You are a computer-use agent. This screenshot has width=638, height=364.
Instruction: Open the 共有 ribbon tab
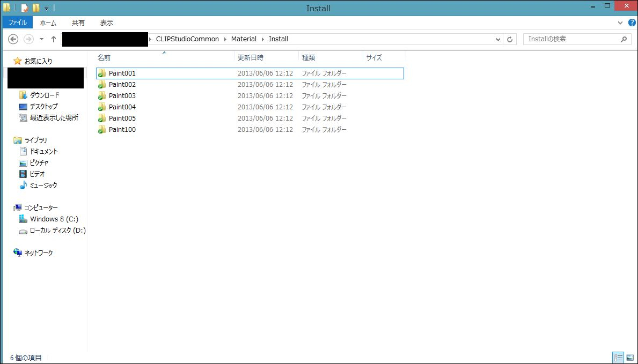coord(78,23)
